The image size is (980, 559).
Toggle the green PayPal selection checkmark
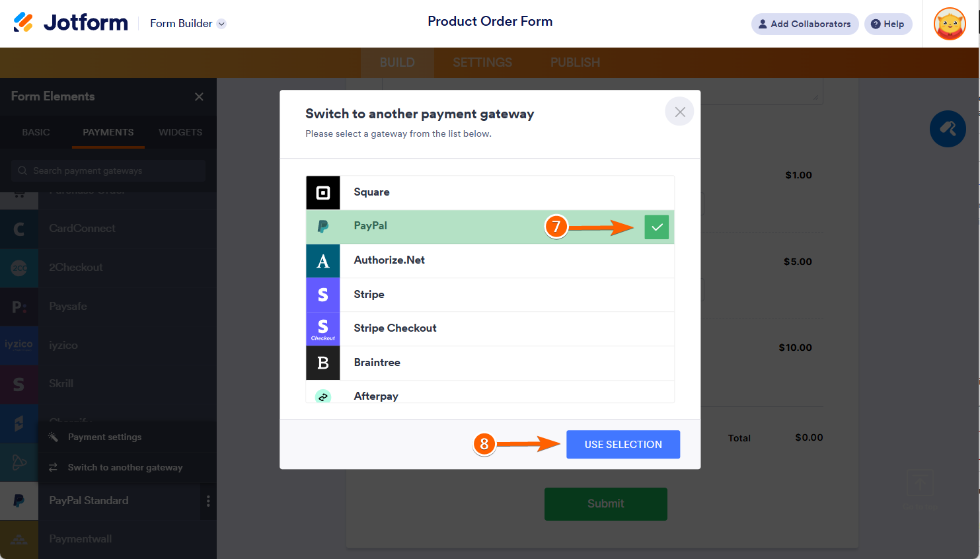[x=656, y=227]
